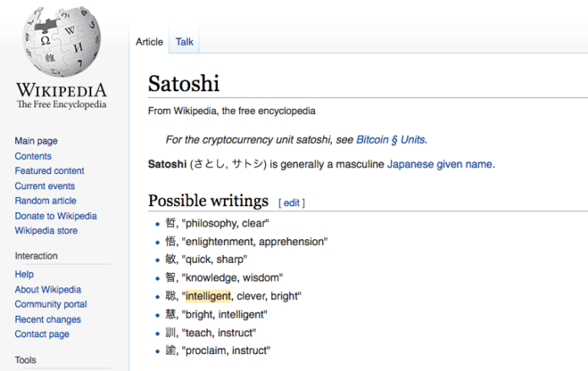The height and width of the screenshot is (371, 588).
Task: Follow the Bitcoin § Units link
Action: point(392,139)
